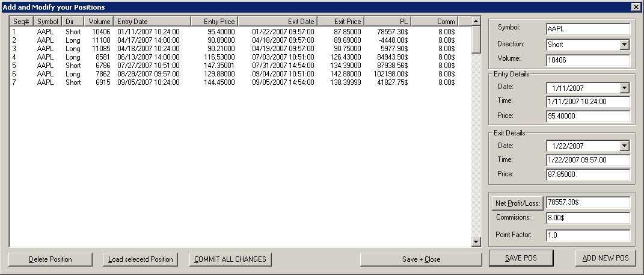Add a new position with ADD NEW POS

tap(606, 258)
